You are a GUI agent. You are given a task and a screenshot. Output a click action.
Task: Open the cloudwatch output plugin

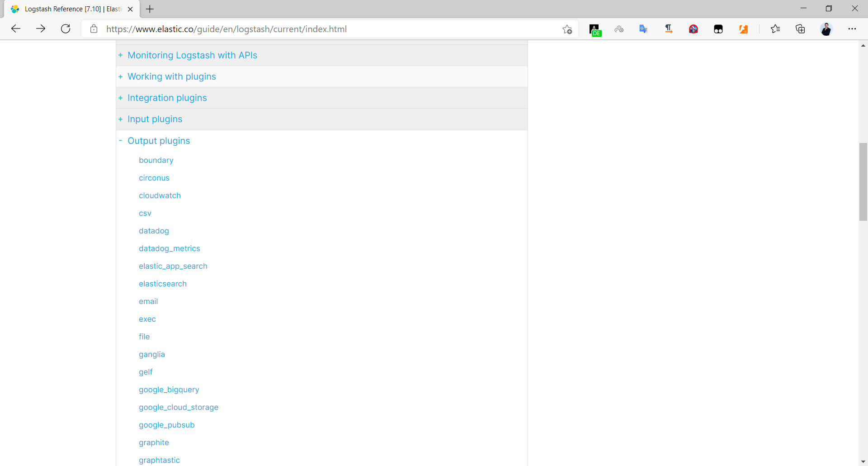tap(160, 195)
